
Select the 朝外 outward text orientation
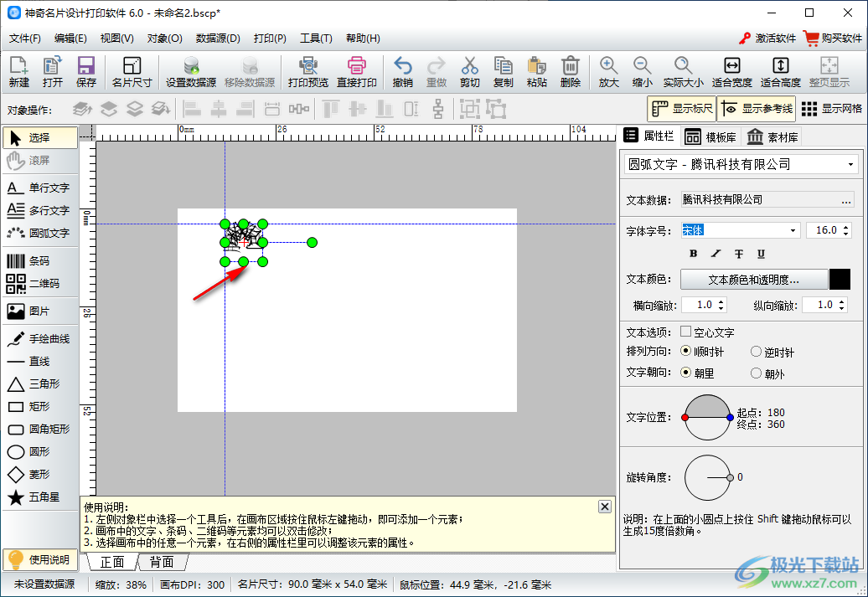click(756, 373)
